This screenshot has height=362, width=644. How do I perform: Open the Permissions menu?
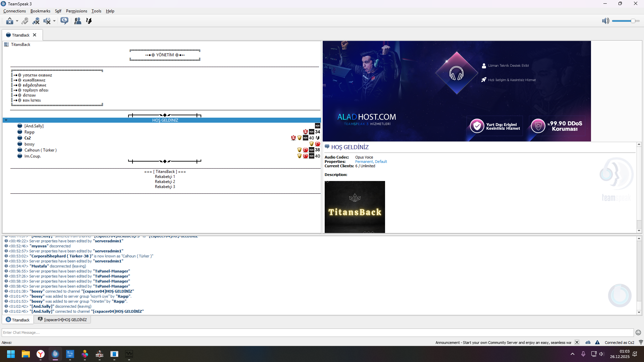(x=76, y=11)
